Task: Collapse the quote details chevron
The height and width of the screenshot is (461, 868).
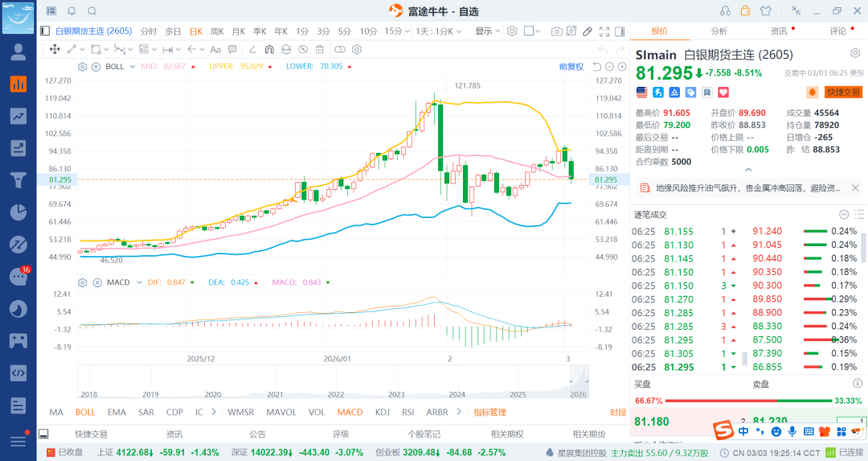Action: (748, 170)
